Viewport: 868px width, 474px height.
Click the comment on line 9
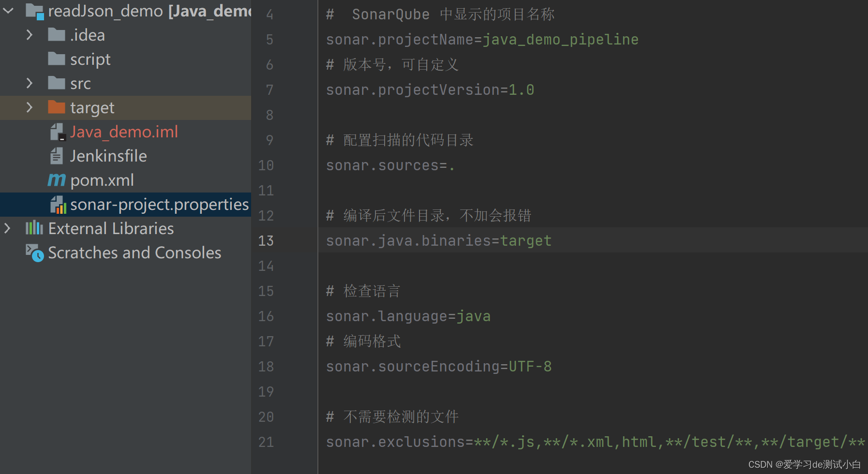pyautogui.click(x=400, y=140)
